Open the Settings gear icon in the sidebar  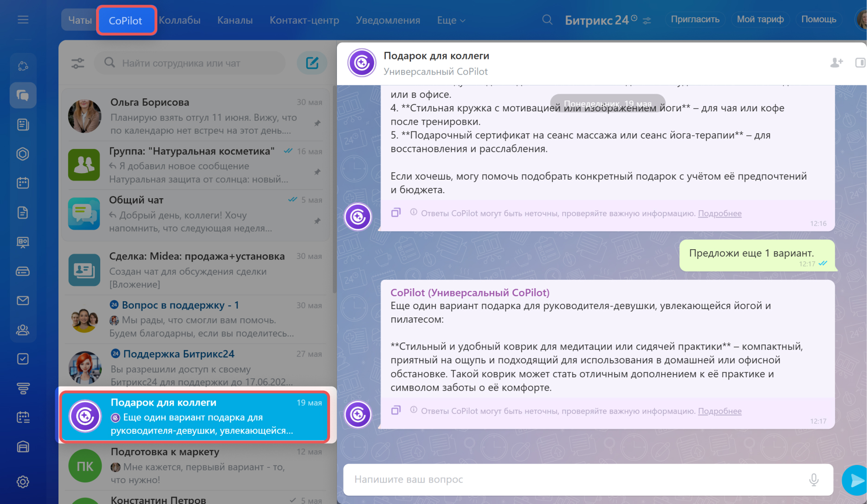coord(23,482)
